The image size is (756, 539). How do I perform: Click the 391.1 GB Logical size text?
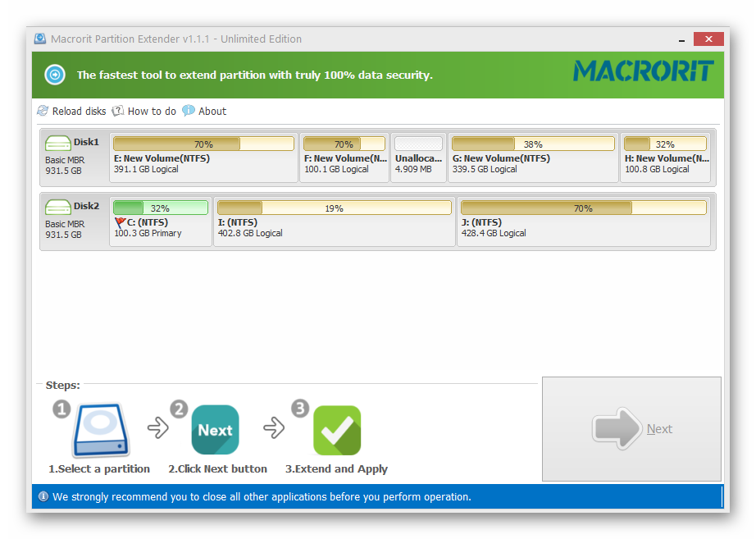pyautogui.click(x=146, y=169)
